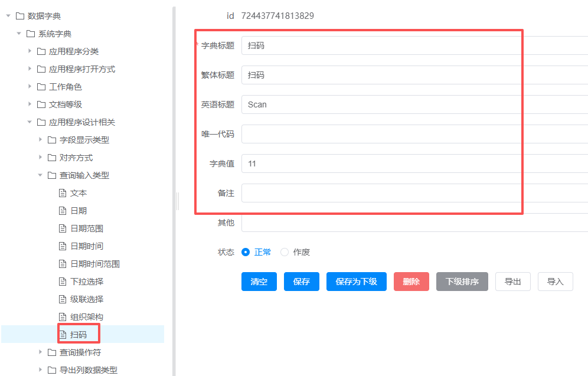Click the file icon beside 组织架构
The height and width of the screenshot is (376, 588).
point(63,317)
